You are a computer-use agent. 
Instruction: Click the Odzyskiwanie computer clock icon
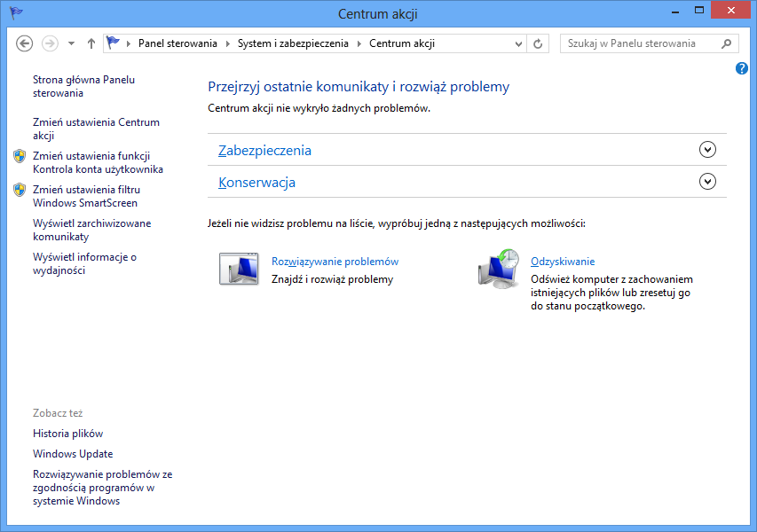coord(499,269)
